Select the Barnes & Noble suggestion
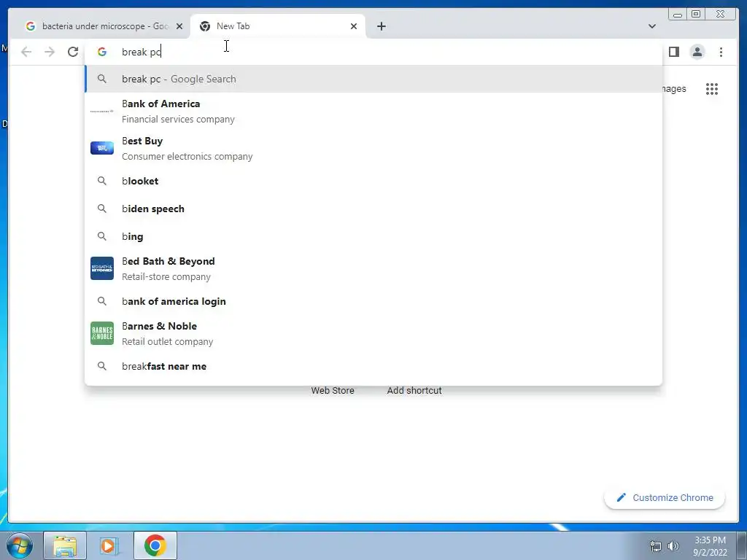Viewport: 747px width, 560px height. click(x=373, y=333)
